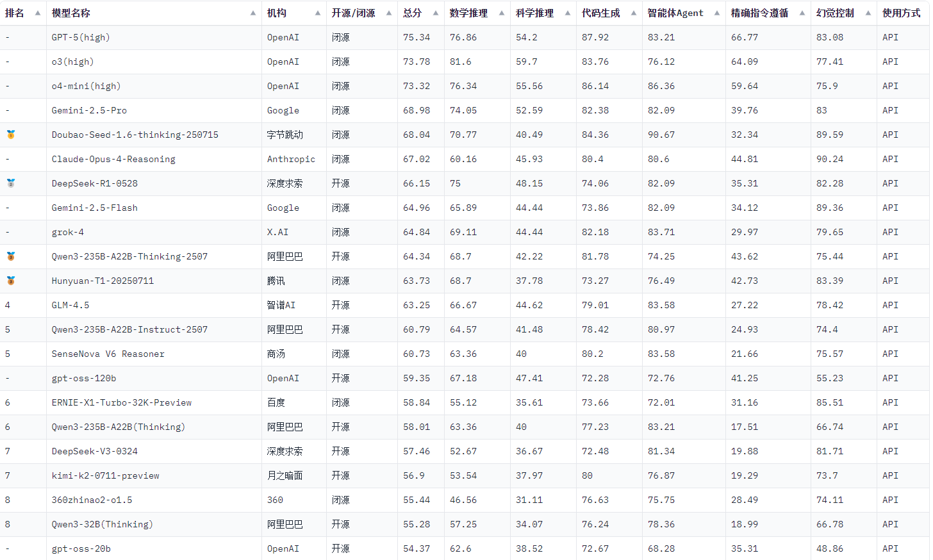Sort by 幻觉控制 column arrow
The height and width of the screenshot is (560, 933).
tap(868, 13)
